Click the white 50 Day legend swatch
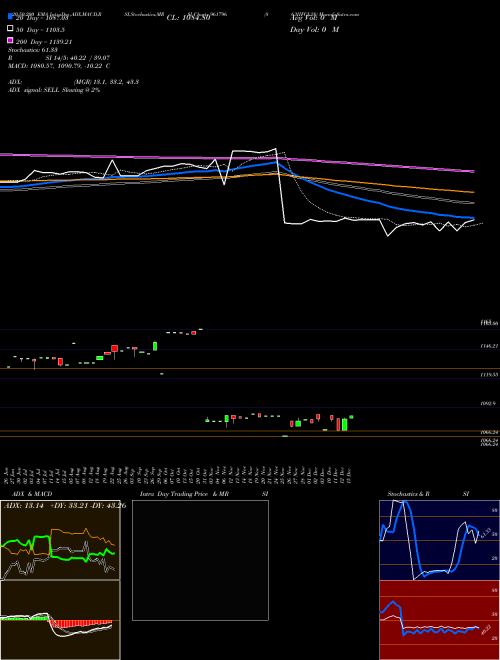 coord(10,28)
